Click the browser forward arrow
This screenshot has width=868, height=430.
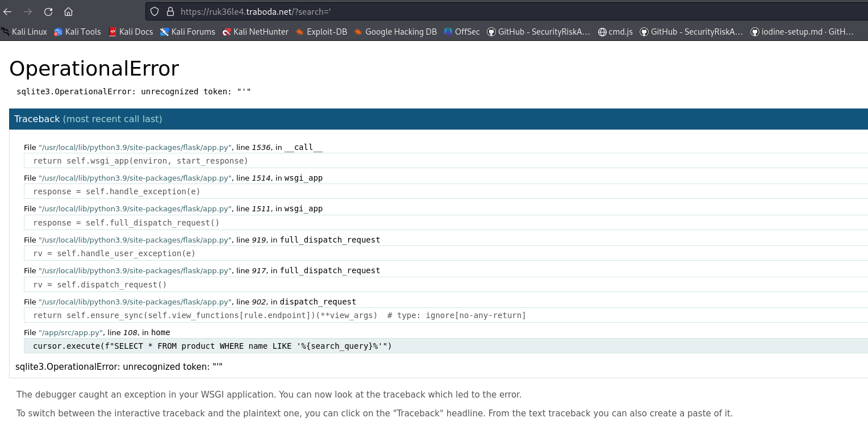[x=28, y=11]
